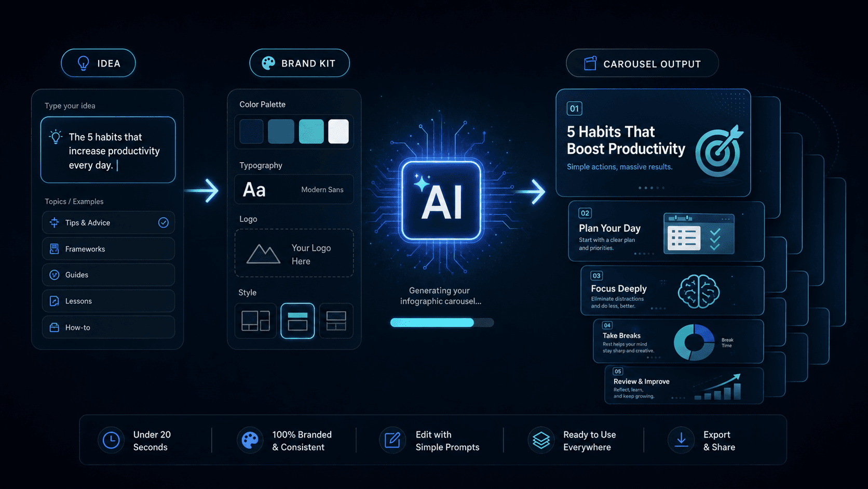Click into the idea text input field

[108, 150]
